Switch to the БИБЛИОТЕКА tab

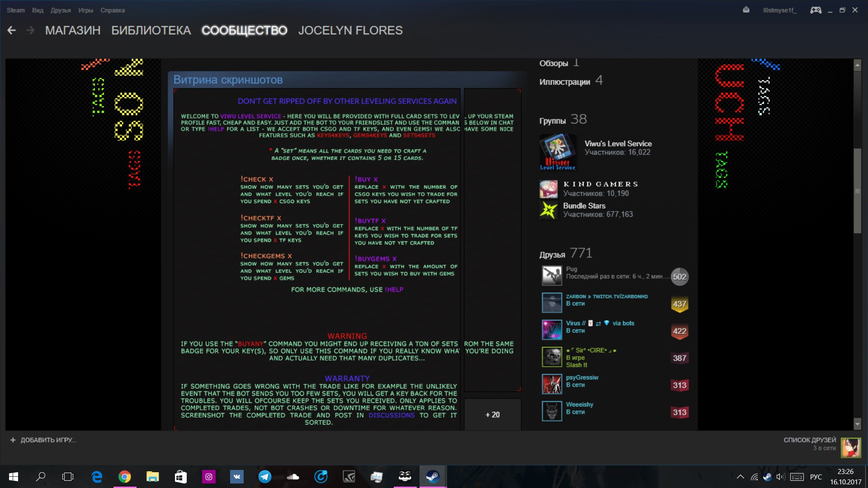pyautogui.click(x=151, y=30)
